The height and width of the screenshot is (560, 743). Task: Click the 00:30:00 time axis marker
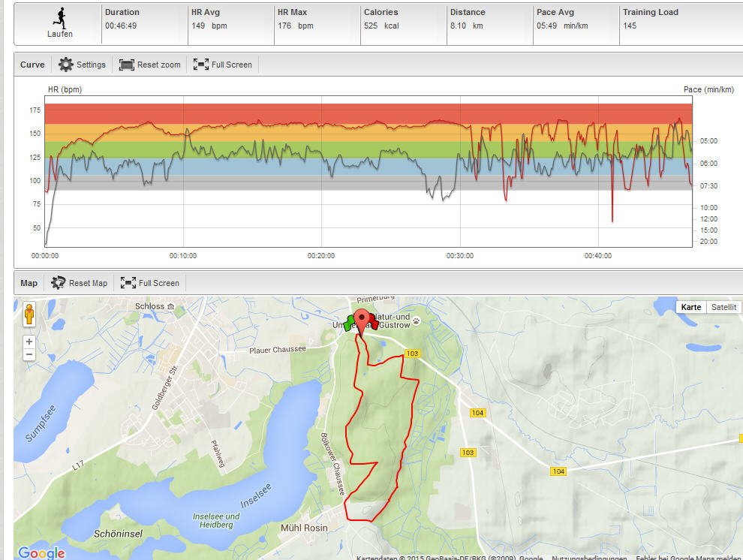(x=459, y=256)
